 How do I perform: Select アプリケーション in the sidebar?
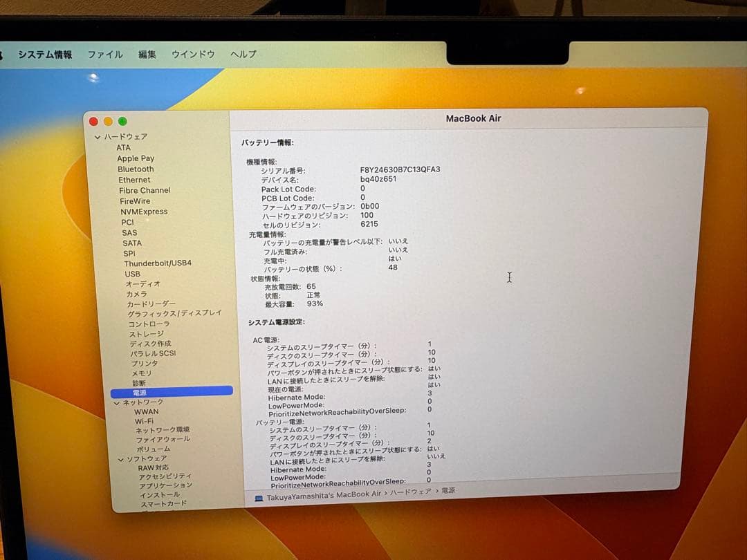pos(166,486)
